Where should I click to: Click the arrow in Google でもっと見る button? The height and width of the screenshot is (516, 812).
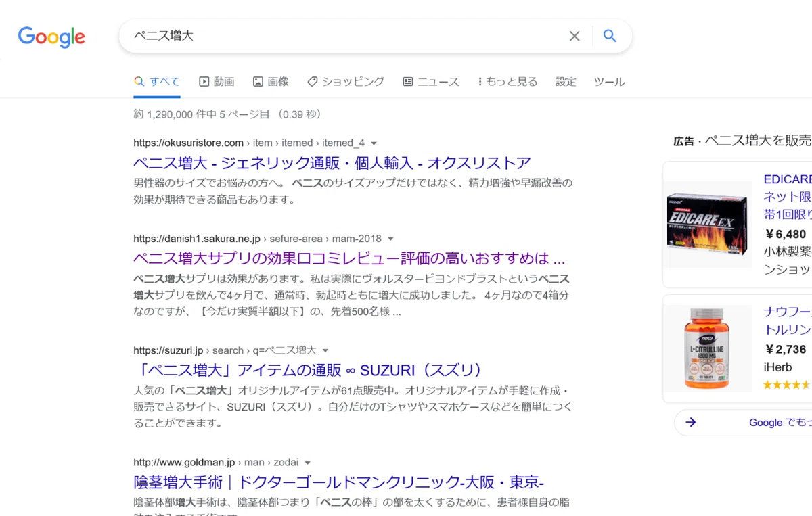coord(691,423)
